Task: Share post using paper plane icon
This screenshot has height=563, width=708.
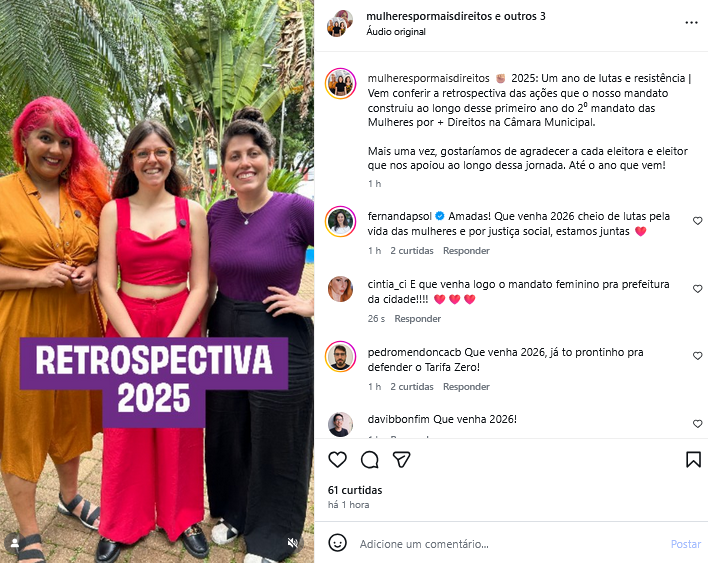Action: (x=401, y=460)
